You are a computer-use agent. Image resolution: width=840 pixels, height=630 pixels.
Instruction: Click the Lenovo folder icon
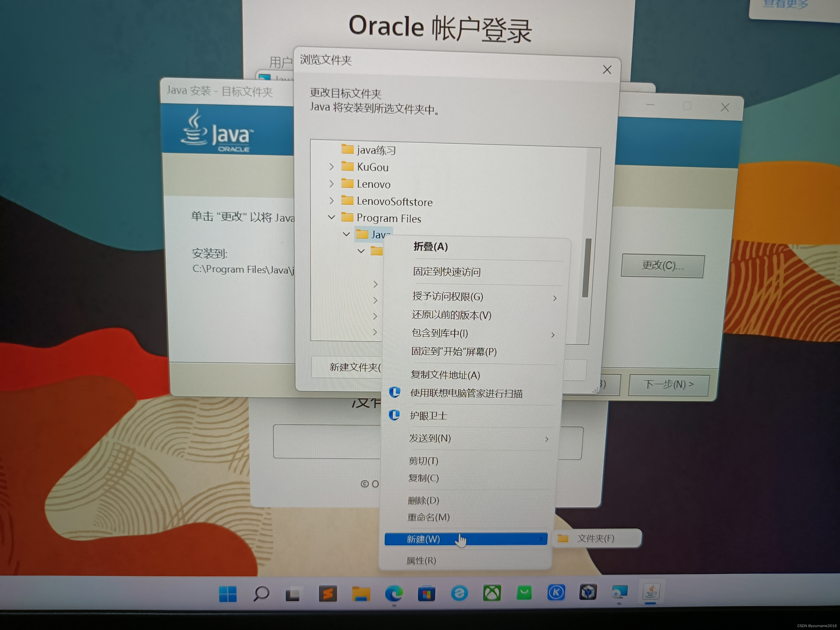pos(347,183)
